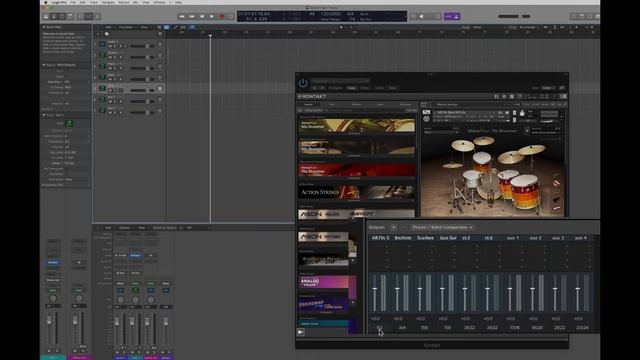Open the Kontakt settings gear icon
This screenshot has height=360, width=640.
click(504, 97)
